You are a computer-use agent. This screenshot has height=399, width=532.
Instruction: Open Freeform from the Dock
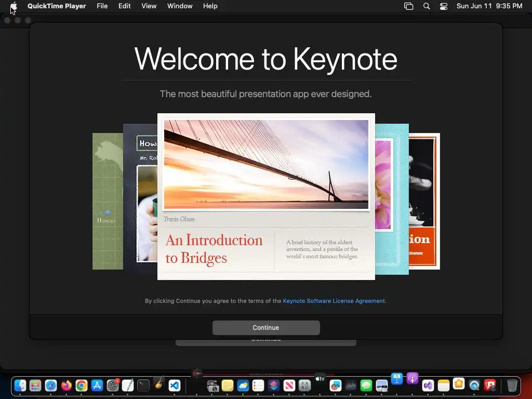[x=335, y=385]
